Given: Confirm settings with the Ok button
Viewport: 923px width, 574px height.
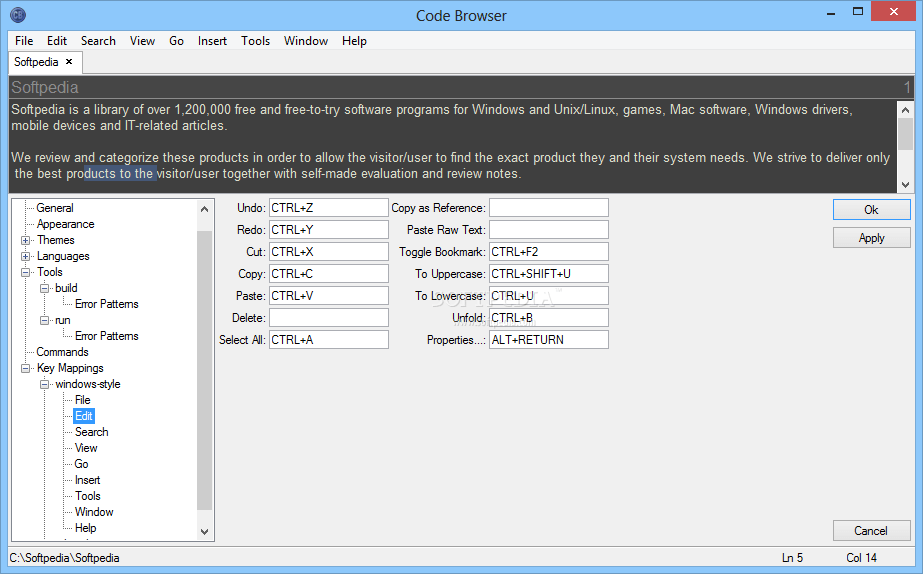Looking at the screenshot, I should 871,210.
